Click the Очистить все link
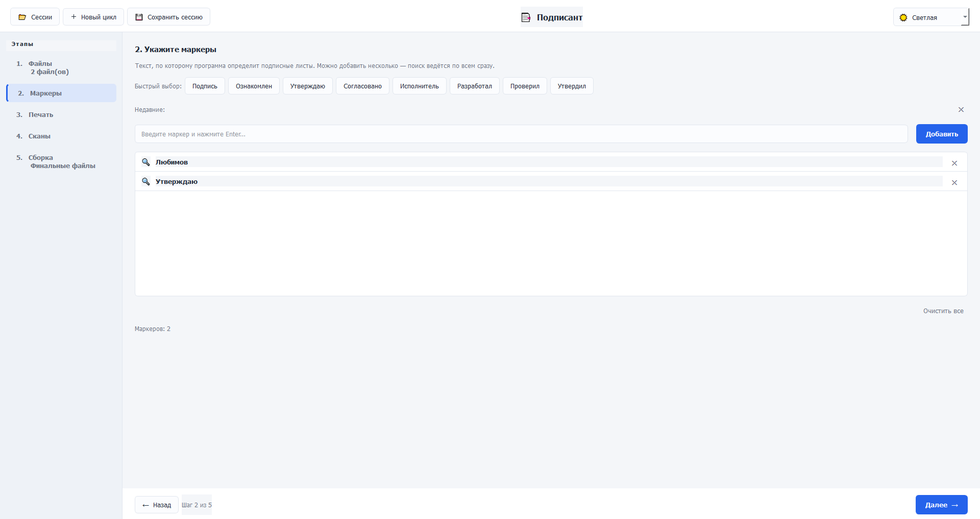The width and height of the screenshot is (980, 519). 943,311
